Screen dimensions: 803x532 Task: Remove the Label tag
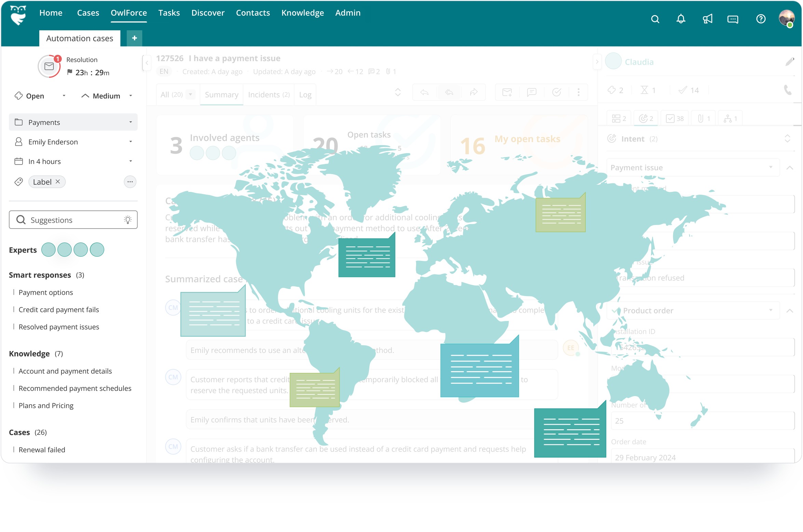point(58,182)
